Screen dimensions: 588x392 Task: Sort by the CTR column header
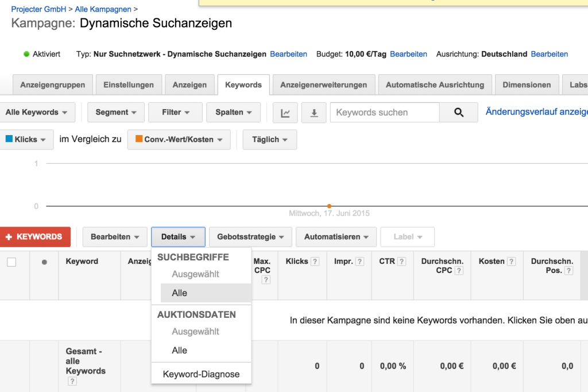(387, 262)
